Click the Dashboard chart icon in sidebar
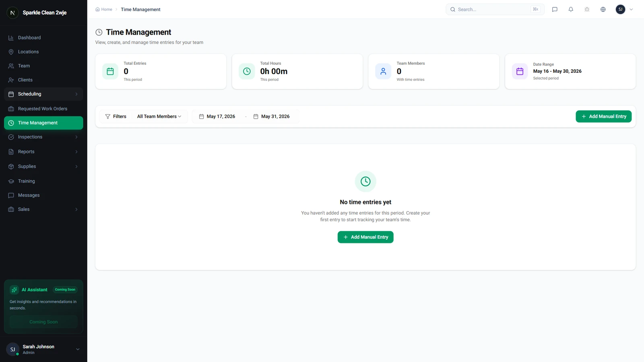The width and height of the screenshot is (644, 362). click(x=11, y=38)
